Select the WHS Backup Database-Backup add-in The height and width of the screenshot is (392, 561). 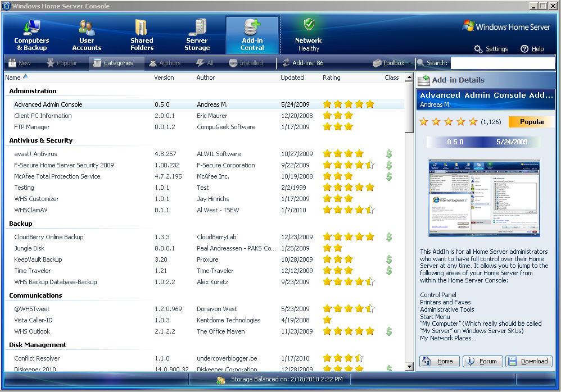56,282
